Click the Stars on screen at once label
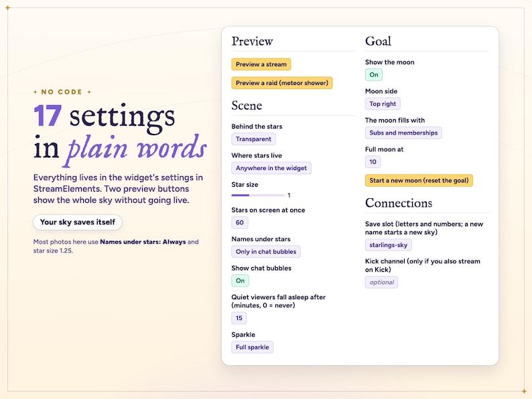 268,210
